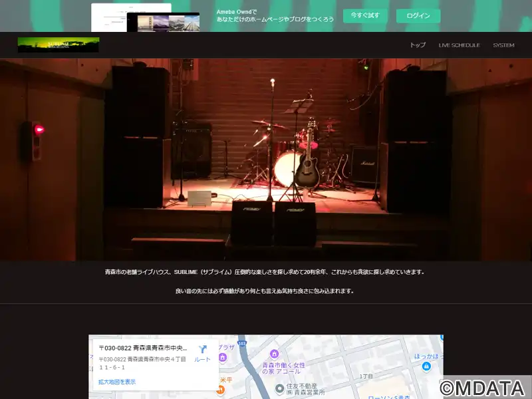This screenshot has width=532, height=399.
Task: Click the Ameba Ownd template preview thumbnail
Action: pos(145,18)
